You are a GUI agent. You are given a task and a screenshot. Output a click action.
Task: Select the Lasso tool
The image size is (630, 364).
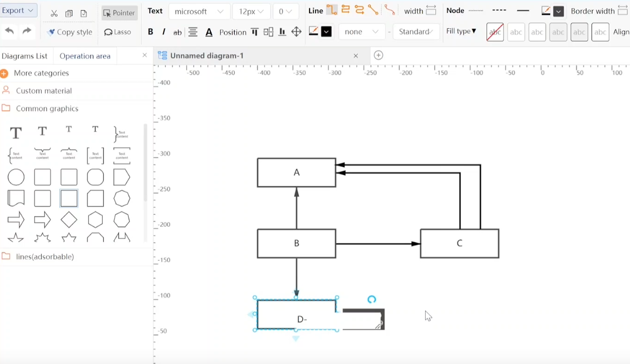click(x=117, y=32)
